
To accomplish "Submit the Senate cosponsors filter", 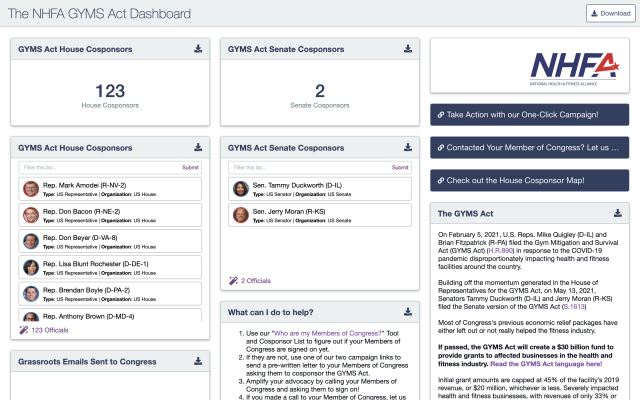I will [400, 167].
